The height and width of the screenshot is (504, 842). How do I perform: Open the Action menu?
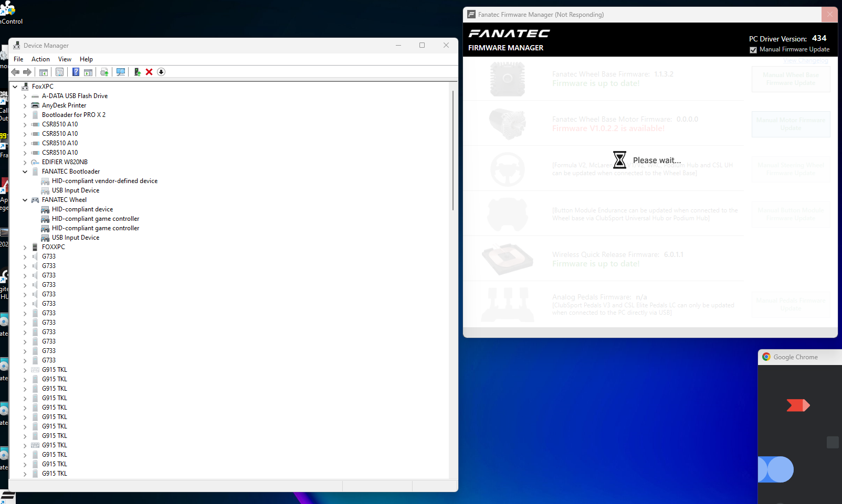point(40,59)
